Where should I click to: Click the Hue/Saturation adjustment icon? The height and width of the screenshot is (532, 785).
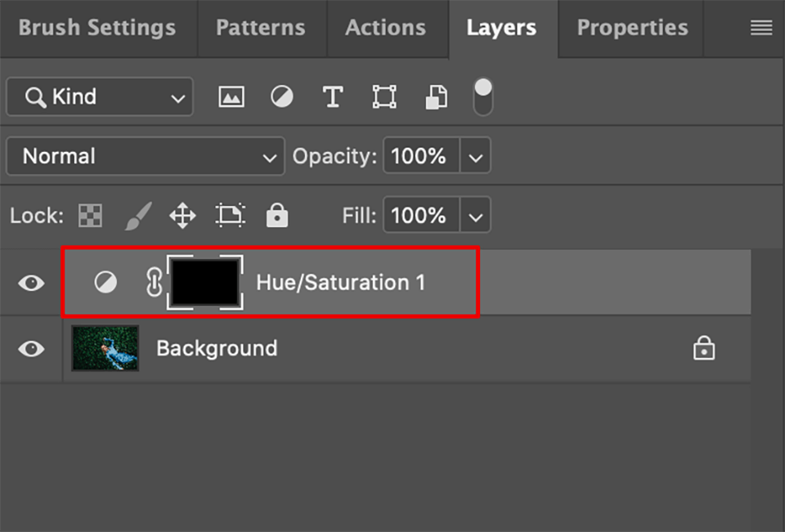pos(105,282)
